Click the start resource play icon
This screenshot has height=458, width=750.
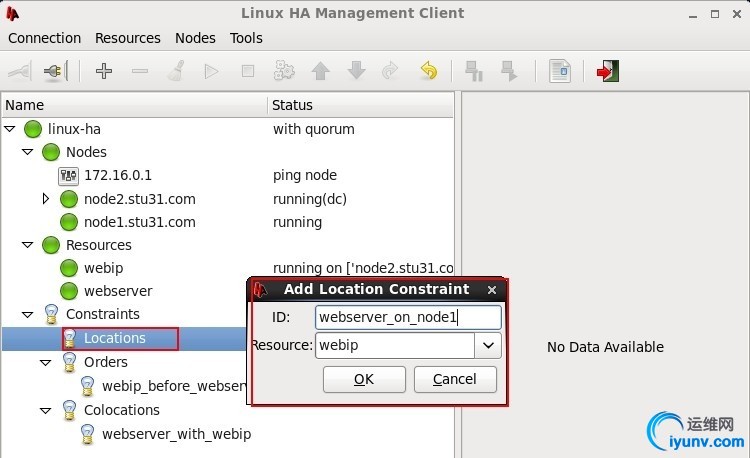click(x=211, y=72)
